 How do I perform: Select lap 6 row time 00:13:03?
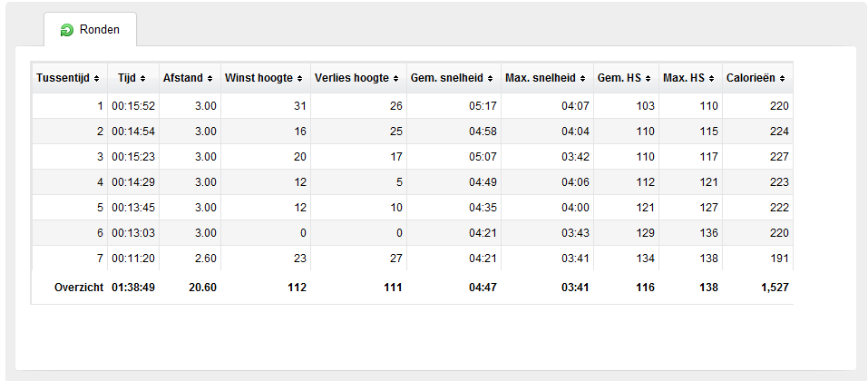pos(133,233)
